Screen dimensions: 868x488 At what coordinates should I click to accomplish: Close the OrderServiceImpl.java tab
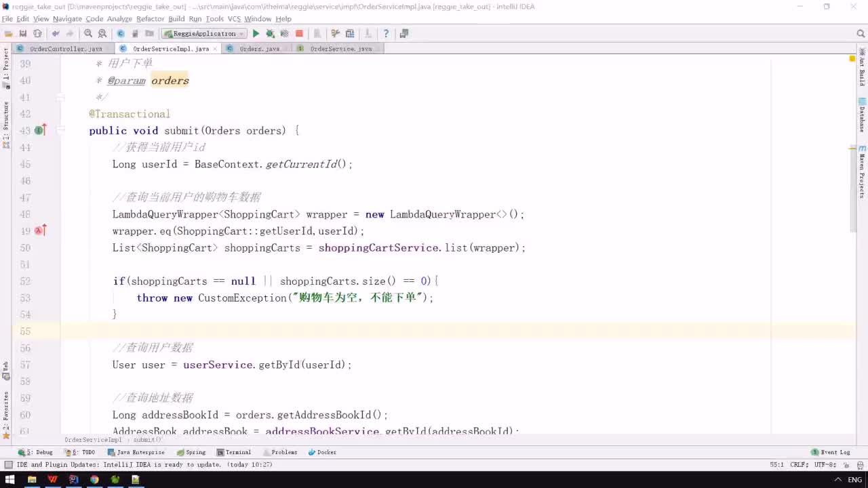(215, 49)
